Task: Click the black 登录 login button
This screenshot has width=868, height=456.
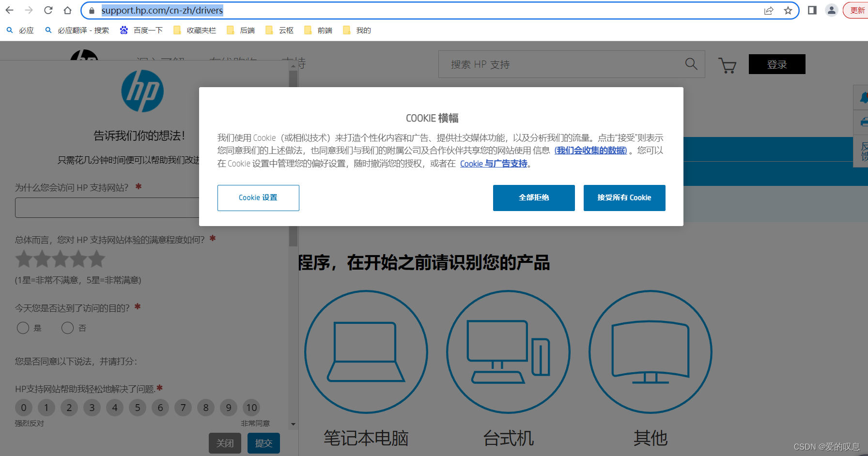Action: (777, 64)
